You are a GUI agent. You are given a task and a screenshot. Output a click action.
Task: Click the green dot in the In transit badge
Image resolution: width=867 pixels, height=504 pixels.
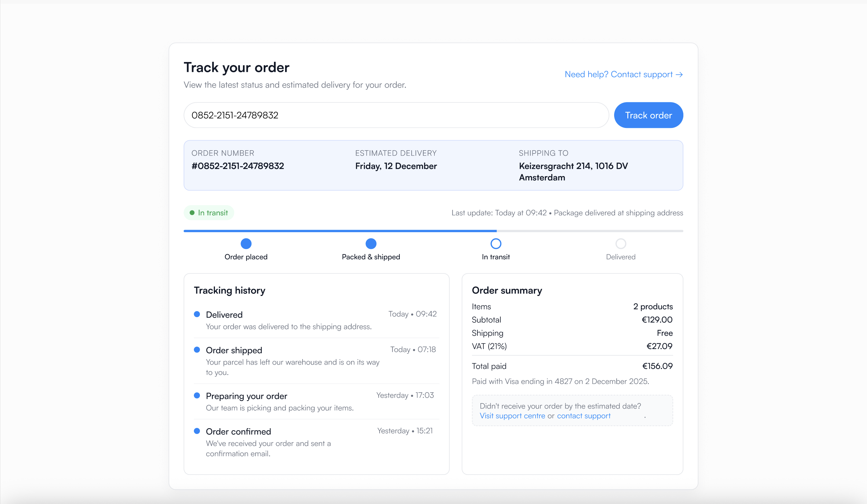click(193, 213)
